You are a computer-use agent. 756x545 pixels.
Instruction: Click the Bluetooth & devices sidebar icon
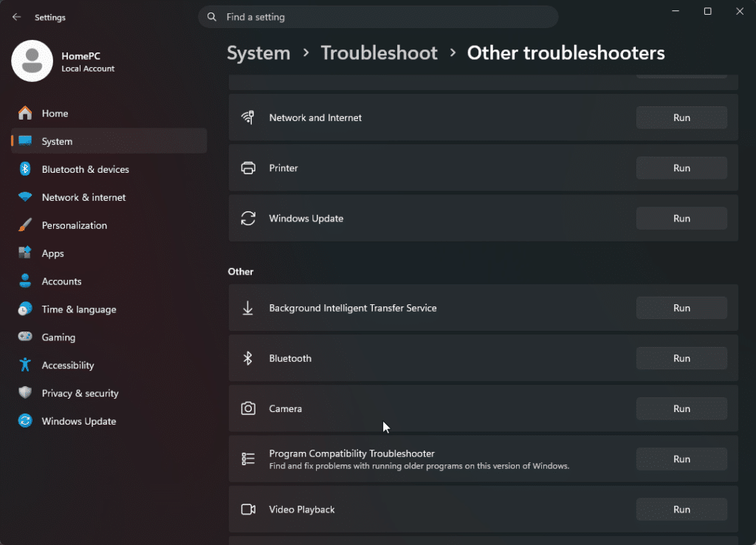click(x=25, y=169)
